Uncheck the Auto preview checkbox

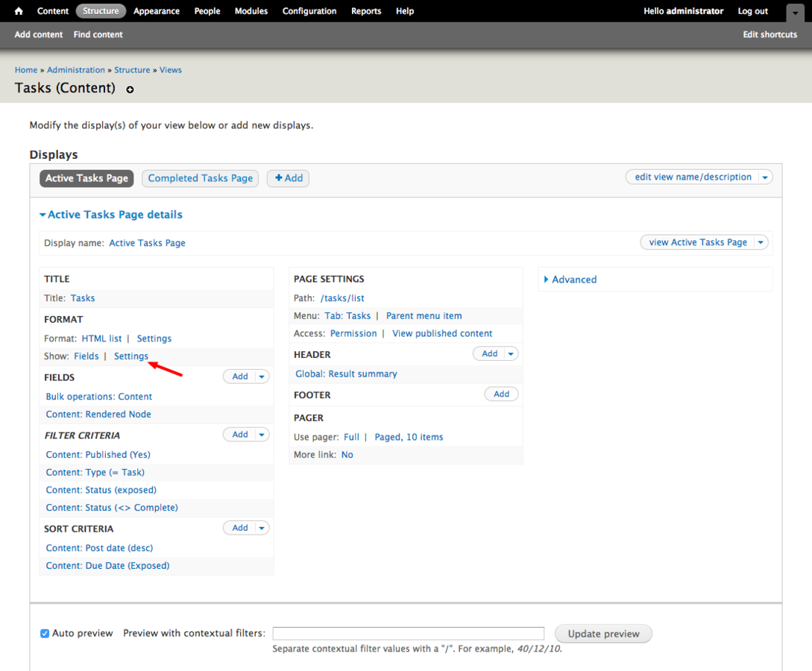(x=45, y=633)
